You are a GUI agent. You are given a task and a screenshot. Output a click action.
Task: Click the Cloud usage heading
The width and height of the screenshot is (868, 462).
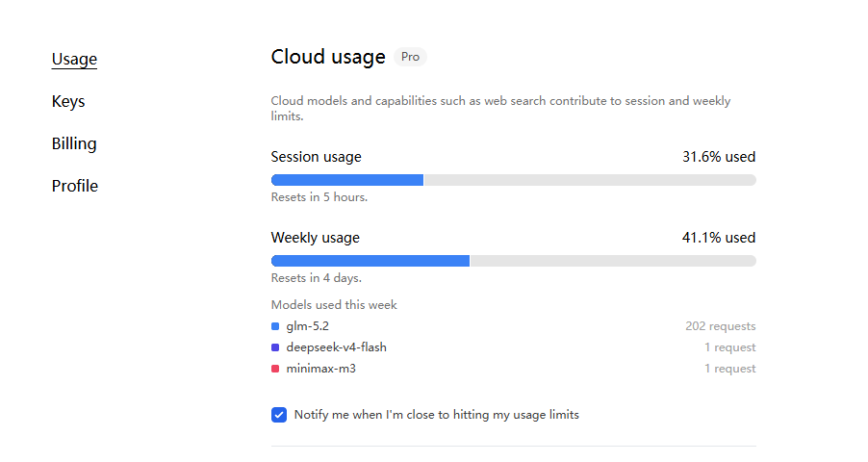coord(328,57)
